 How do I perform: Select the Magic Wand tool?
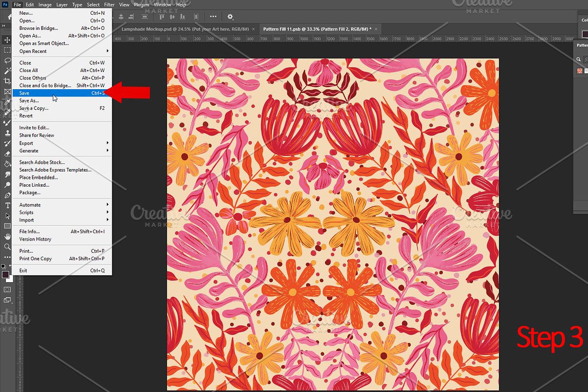(x=7, y=71)
